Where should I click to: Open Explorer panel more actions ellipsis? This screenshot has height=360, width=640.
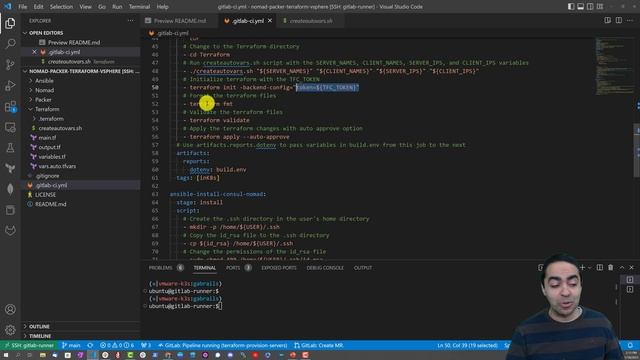131,20
